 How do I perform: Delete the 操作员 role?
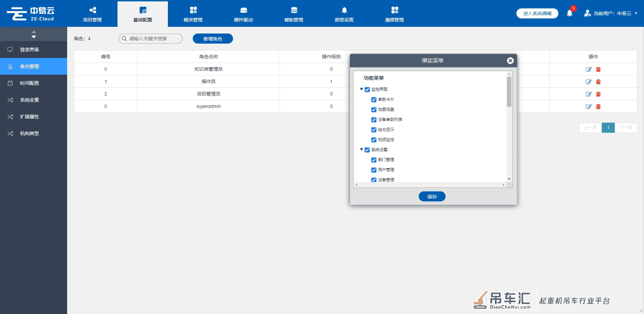coord(598,81)
